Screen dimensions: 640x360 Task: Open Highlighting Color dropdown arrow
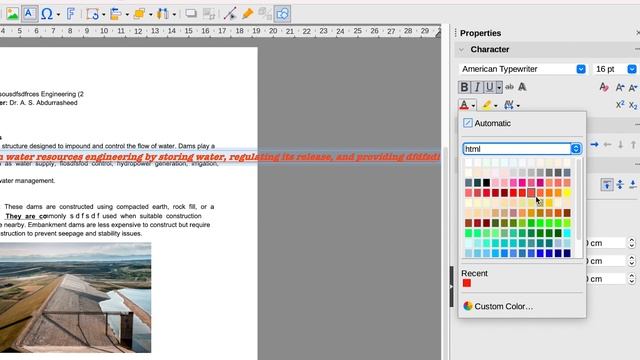[496, 106]
